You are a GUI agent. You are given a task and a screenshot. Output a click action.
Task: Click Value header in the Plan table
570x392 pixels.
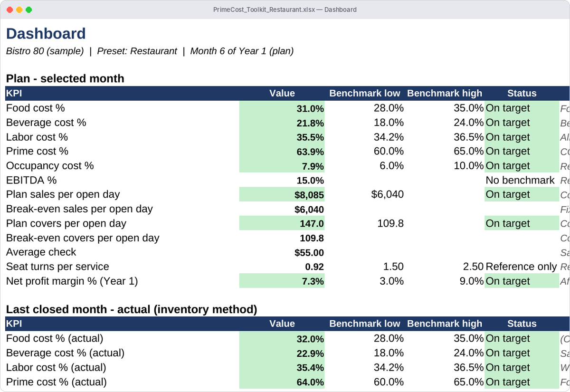282,94
